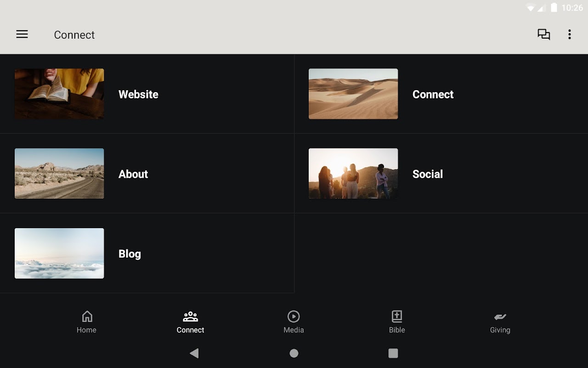This screenshot has width=588, height=368.
Task: Check the cellular signal status icon
Action: [x=541, y=7]
